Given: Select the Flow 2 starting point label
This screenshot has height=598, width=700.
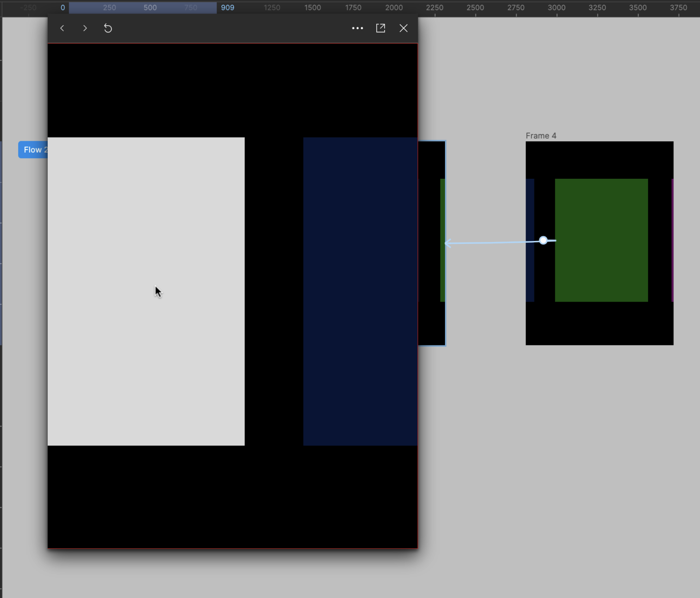Looking at the screenshot, I should pos(33,150).
